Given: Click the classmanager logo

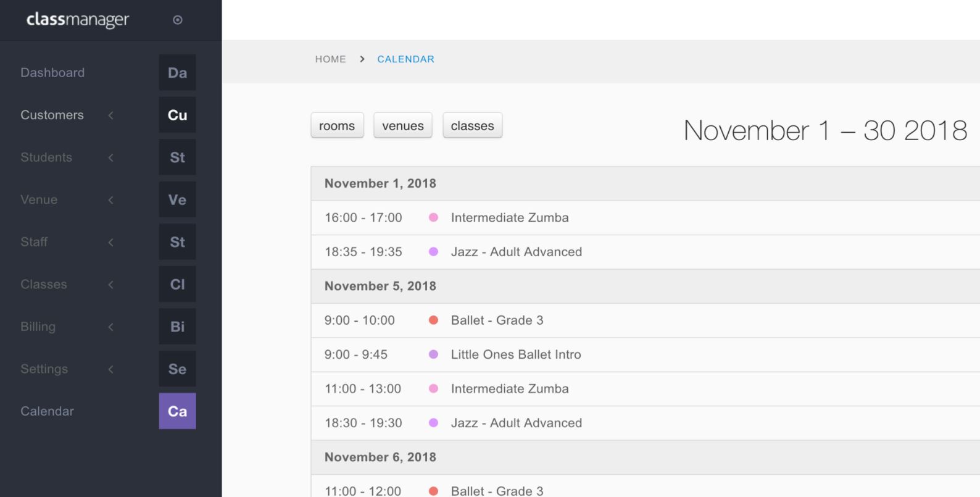Looking at the screenshot, I should click(78, 20).
